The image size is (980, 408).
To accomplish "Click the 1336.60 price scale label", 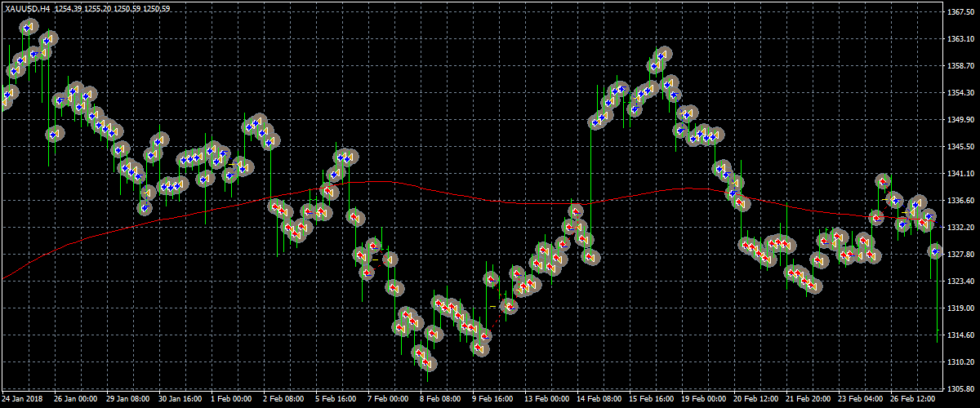I will (x=961, y=201).
